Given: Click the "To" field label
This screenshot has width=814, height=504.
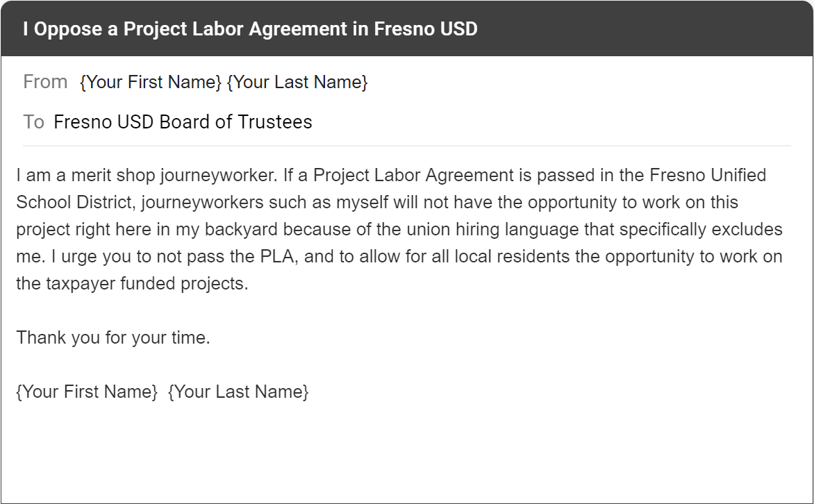Looking at the screenshot, I should (33, 122).
